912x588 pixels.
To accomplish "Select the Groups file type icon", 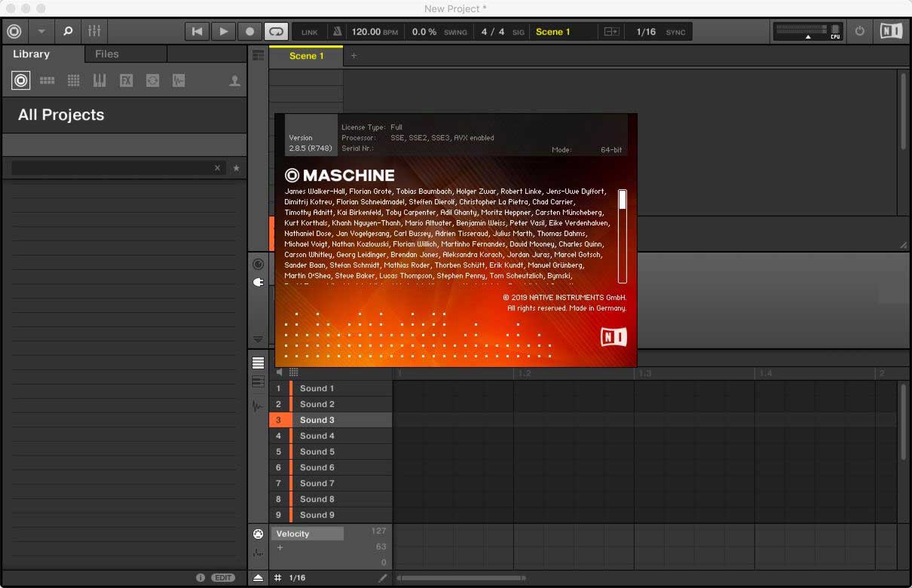I will coord(47,81).
